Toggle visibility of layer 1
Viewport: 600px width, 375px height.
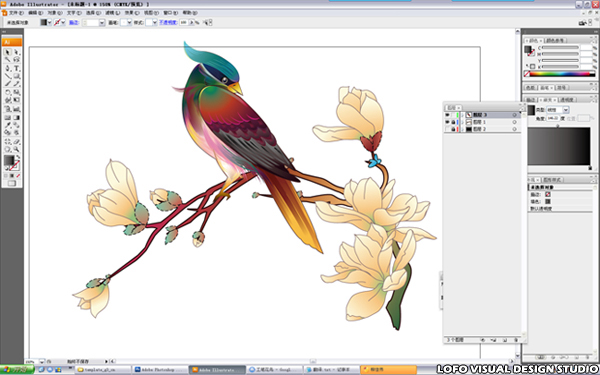pyautogui.click(x=447, y=122)
